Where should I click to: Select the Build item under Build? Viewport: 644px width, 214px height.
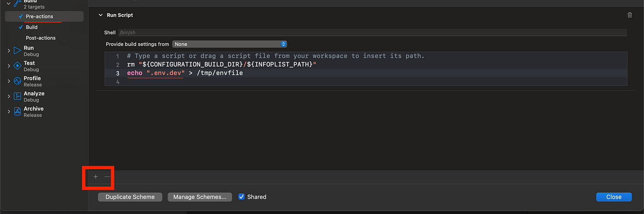pyautogui.click(x=32, y=27)
